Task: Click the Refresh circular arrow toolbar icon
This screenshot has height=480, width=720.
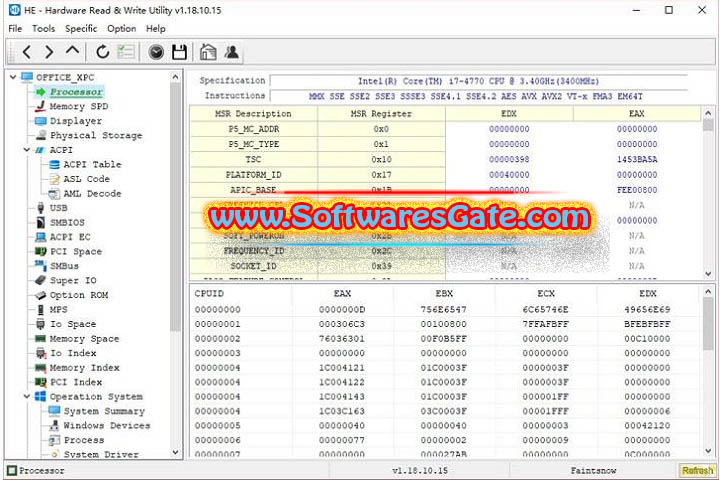Action: tap(102, 52)
